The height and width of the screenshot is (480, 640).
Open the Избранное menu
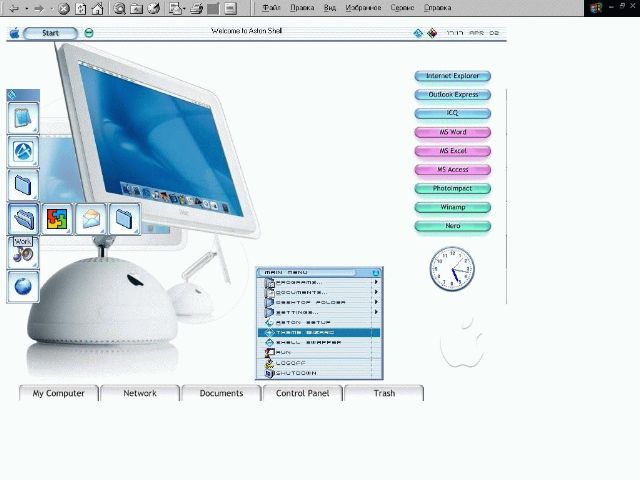363,8
